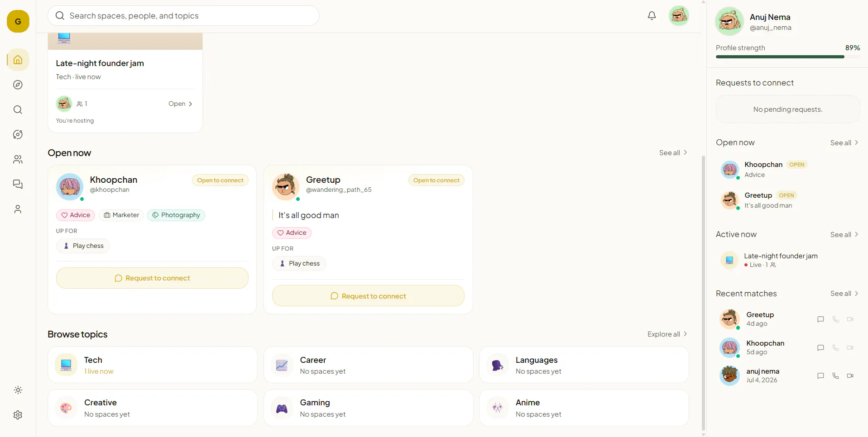Click Khoopchan's avatar in Open now card
This screenshot has height=437, width=868.
70,187
